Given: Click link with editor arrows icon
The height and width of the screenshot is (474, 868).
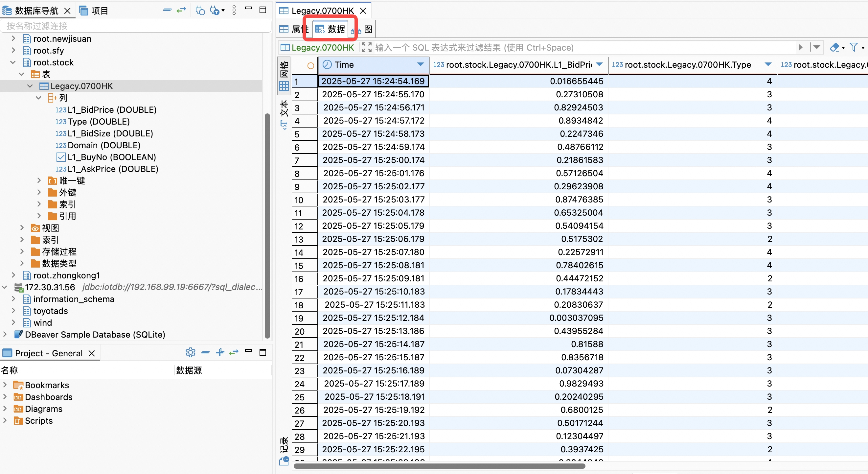Looking at the screenshot, I should pyautogui.click(x=181, y=10).
